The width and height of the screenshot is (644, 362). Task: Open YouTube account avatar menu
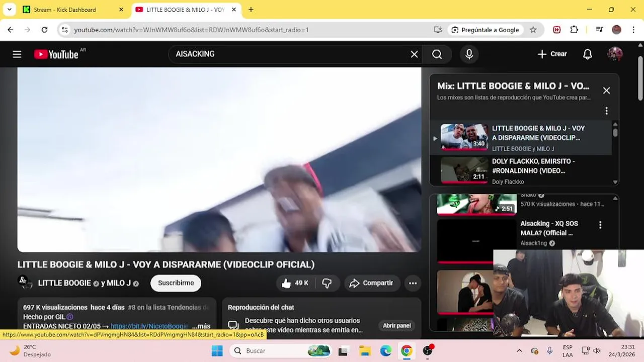click(x=615, y=54)
